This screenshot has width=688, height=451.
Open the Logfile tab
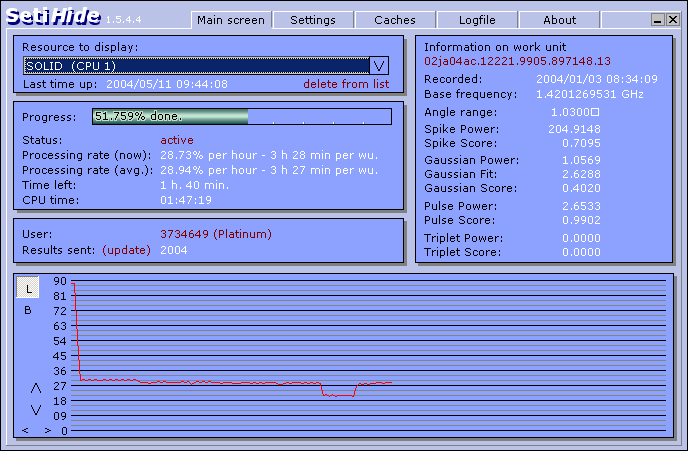coord(477,20)
